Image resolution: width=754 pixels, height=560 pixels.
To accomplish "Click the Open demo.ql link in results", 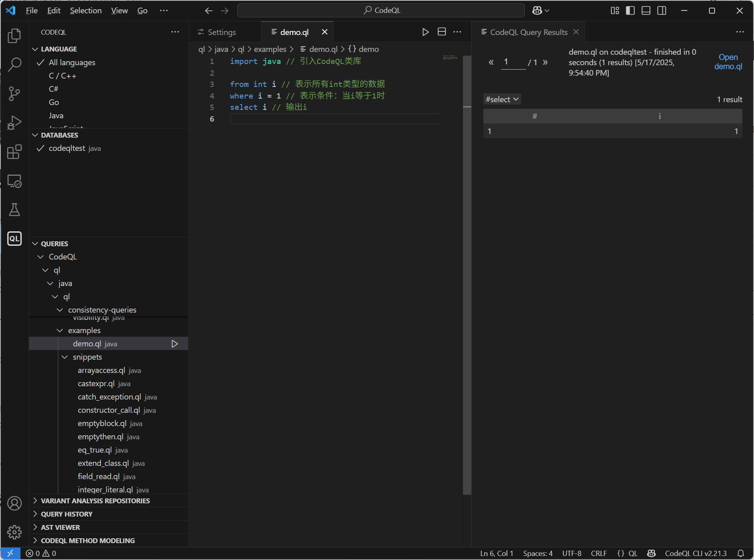I will pos(728,62).
